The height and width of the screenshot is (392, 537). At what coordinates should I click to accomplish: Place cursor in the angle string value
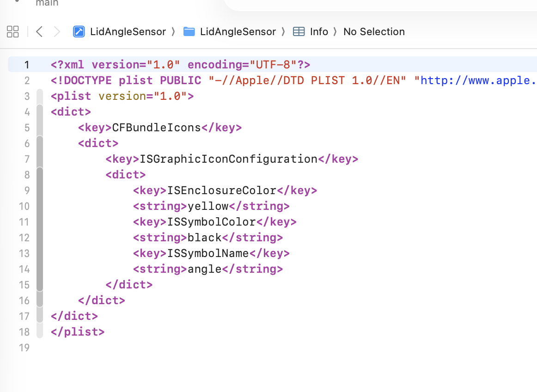(x=204, y=269)
